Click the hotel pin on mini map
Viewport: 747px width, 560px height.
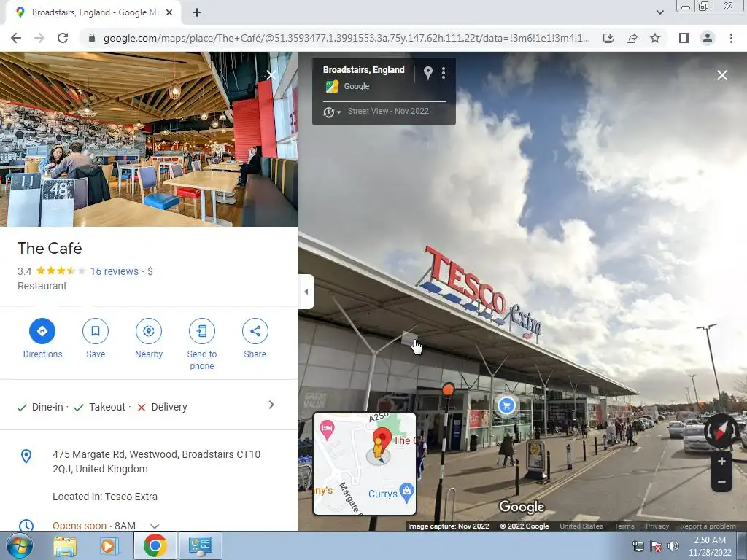(327, 429)
